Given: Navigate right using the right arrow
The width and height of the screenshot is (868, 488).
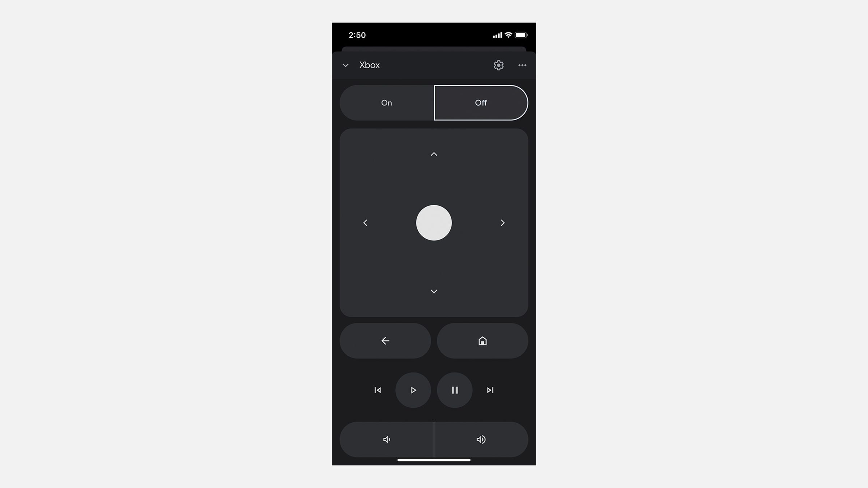Looking at the screenshot, I should coord(503,222).
